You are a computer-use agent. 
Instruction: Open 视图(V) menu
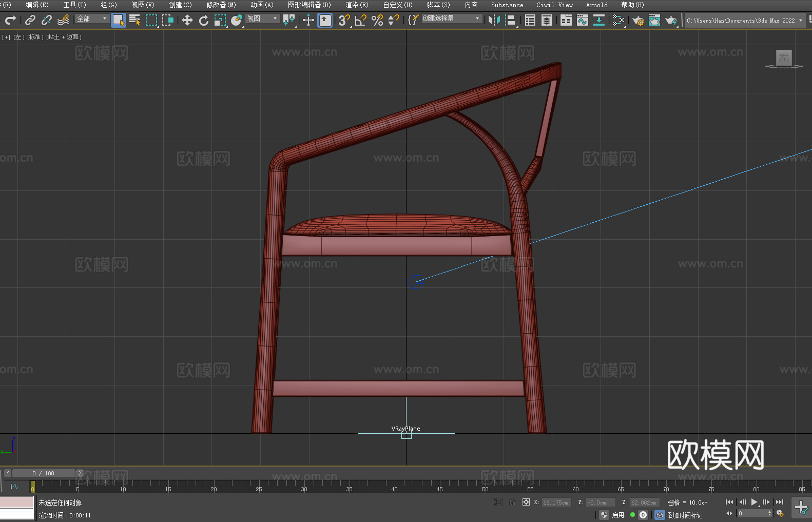click(143, 5)
